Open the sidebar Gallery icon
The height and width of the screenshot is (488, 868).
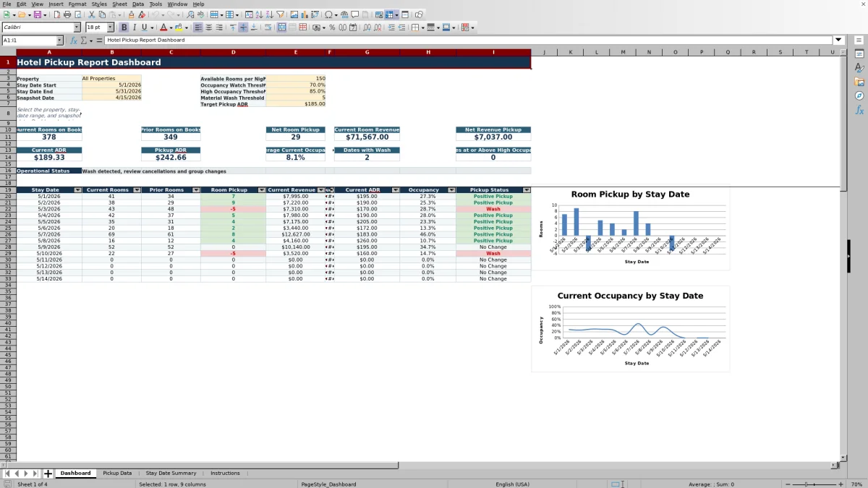click(x=859, y=82)
